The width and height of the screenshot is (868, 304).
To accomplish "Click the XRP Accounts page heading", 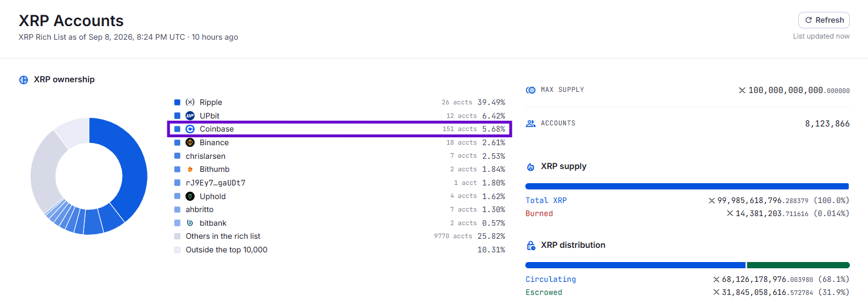I will [x=71, y=21].
